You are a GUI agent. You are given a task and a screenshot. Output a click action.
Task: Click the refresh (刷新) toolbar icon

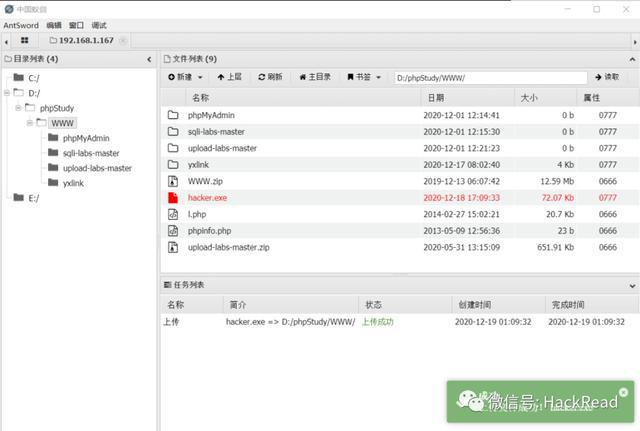pyautogui.click(x=262, y=77)
